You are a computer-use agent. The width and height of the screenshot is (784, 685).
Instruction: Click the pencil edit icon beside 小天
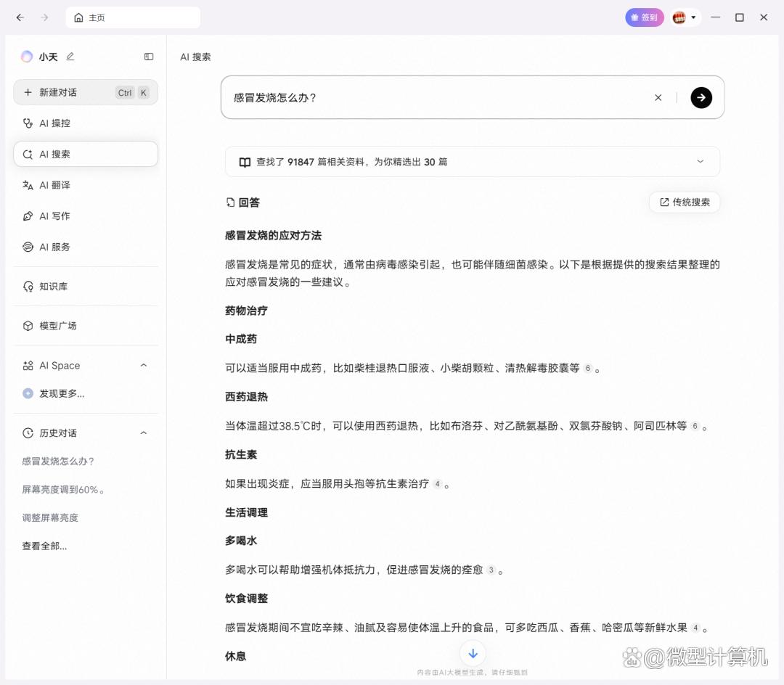point(70,57)
